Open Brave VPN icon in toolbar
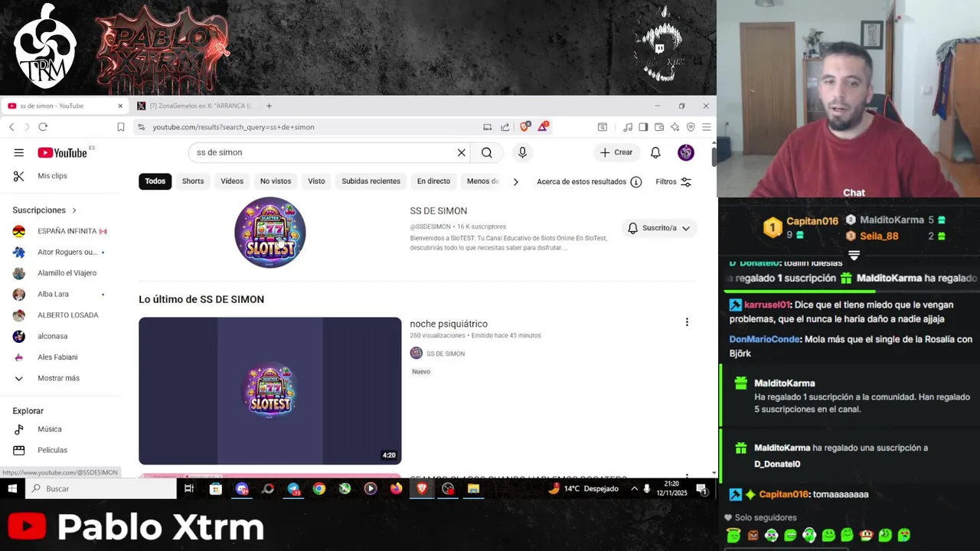 click(691, 127)
